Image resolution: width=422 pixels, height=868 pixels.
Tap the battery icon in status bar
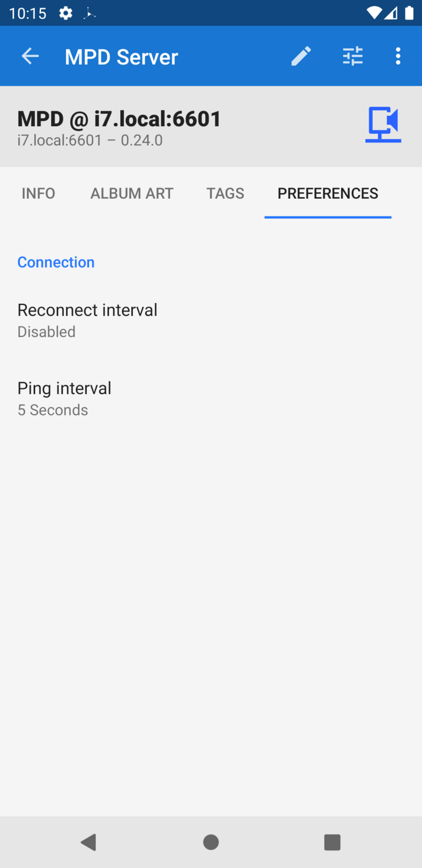[x=409, y=13]
